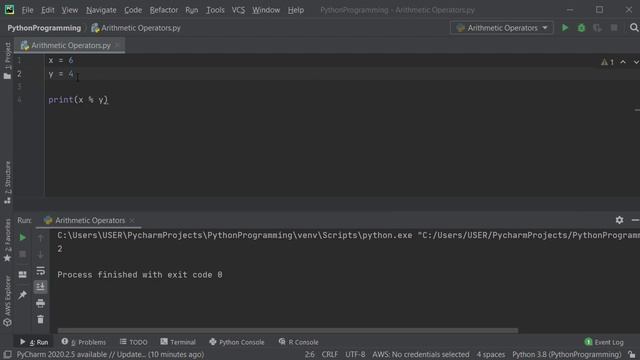Open the Code menu
The image size is (640, 360).
pyautogui.click(x=133, y=10)
